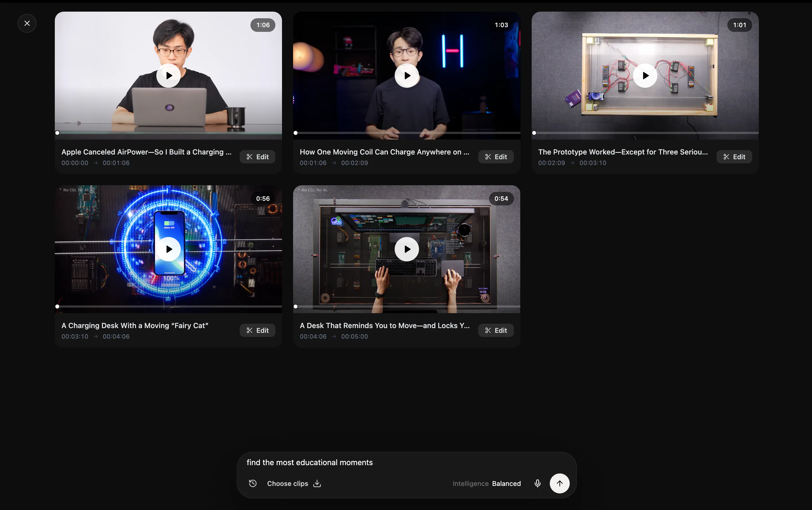812x510 pixels.
Task: Click the 0:54 duration badge
Action: 501,199
